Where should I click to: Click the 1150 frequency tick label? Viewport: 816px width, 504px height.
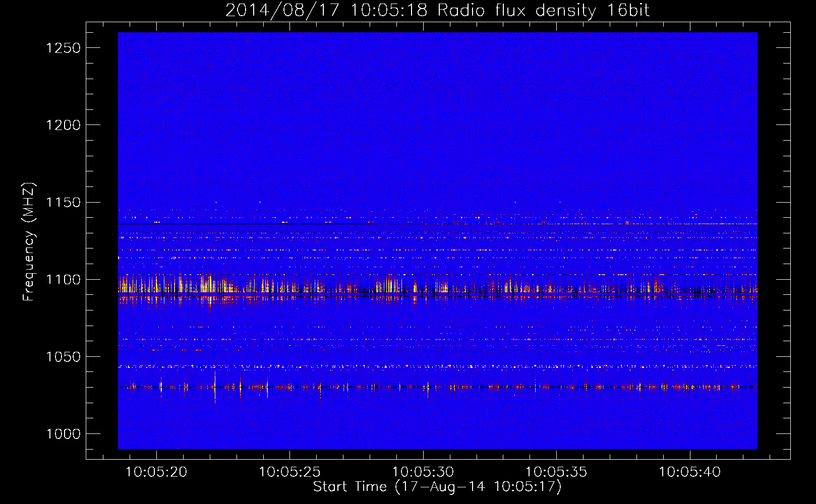tap(64, 203)
